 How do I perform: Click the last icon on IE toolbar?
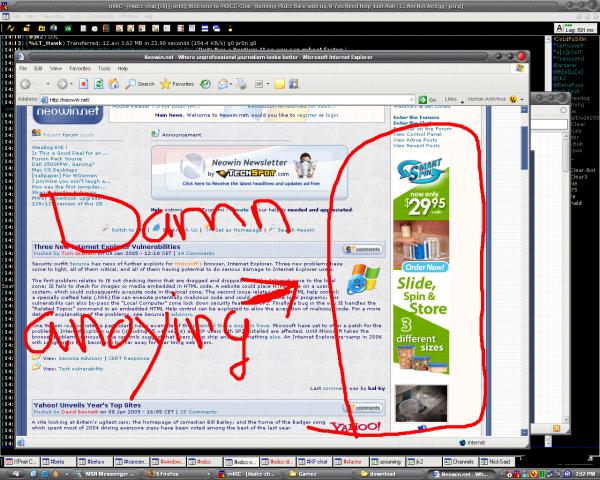[x=294, y=84]
